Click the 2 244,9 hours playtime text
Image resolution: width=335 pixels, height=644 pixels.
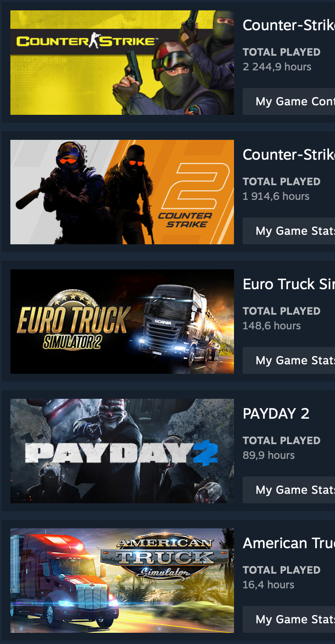277,67
